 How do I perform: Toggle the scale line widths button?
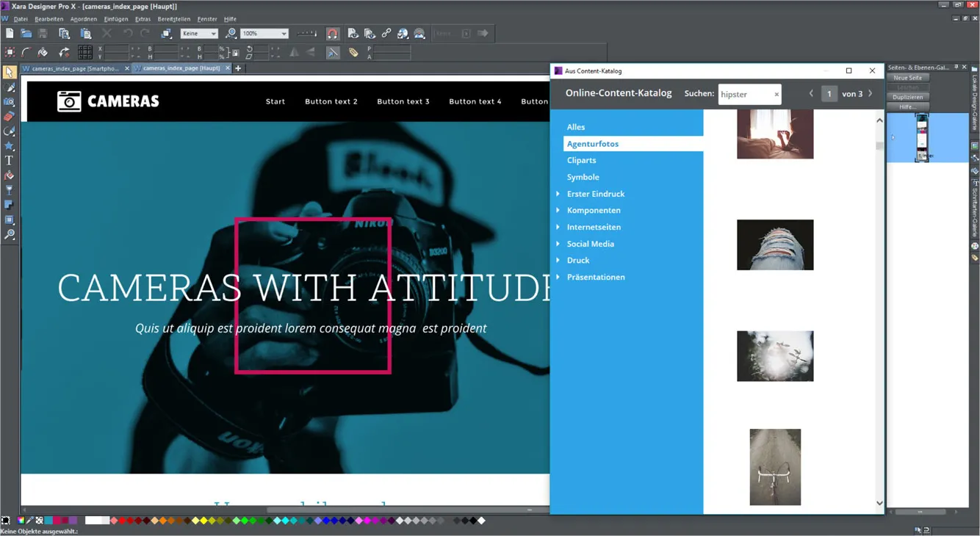333,52
